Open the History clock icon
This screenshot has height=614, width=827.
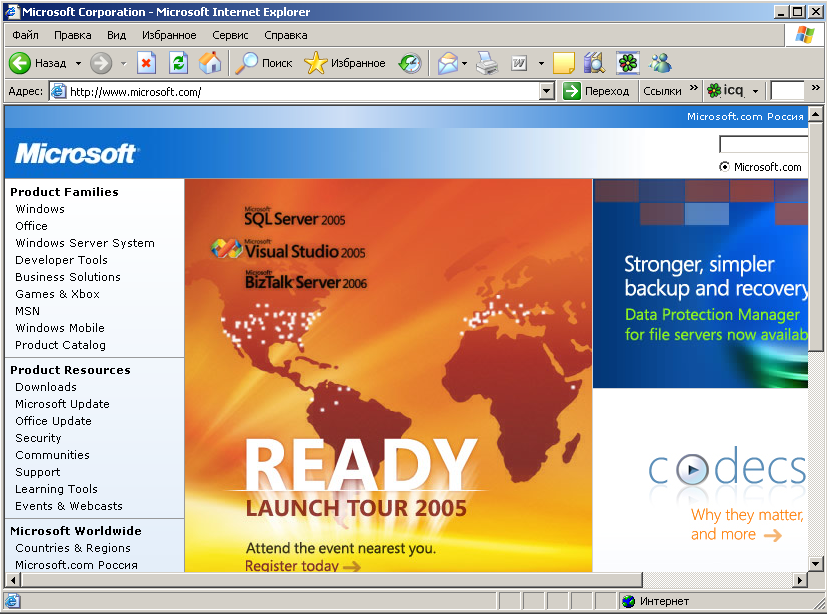[x=410, y=63]
